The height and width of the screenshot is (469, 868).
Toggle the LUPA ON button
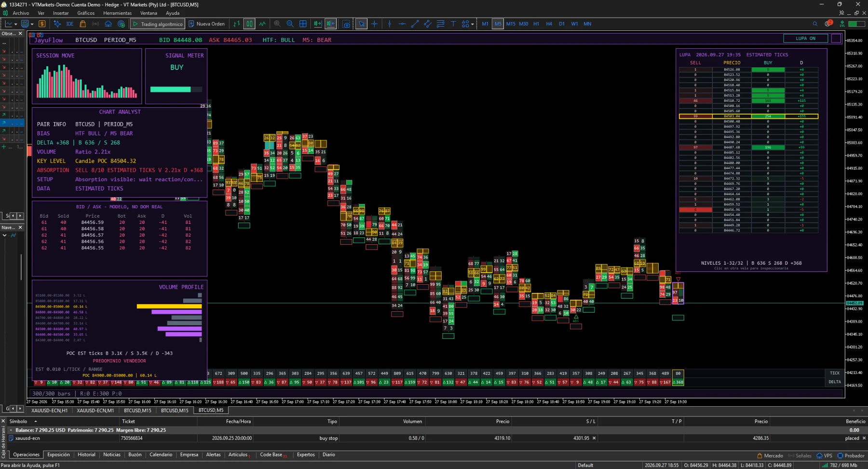[805, 38]
